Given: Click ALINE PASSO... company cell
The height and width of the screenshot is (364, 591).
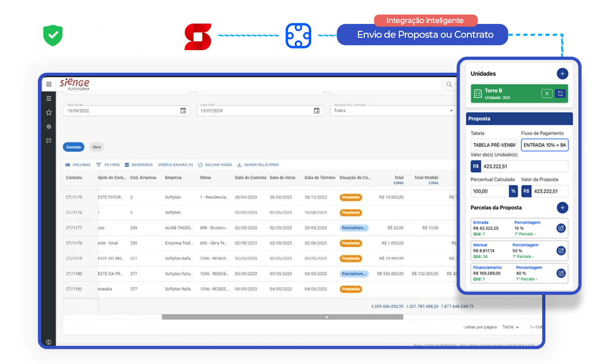Looking at the screenshot, I should click(x=180, y=228).
